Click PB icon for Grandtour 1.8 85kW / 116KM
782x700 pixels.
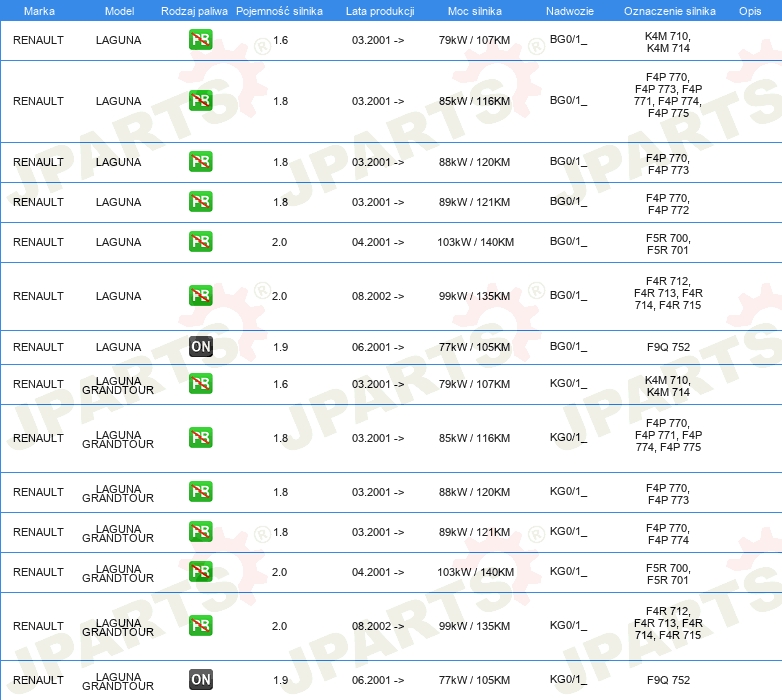pos(200,438)
